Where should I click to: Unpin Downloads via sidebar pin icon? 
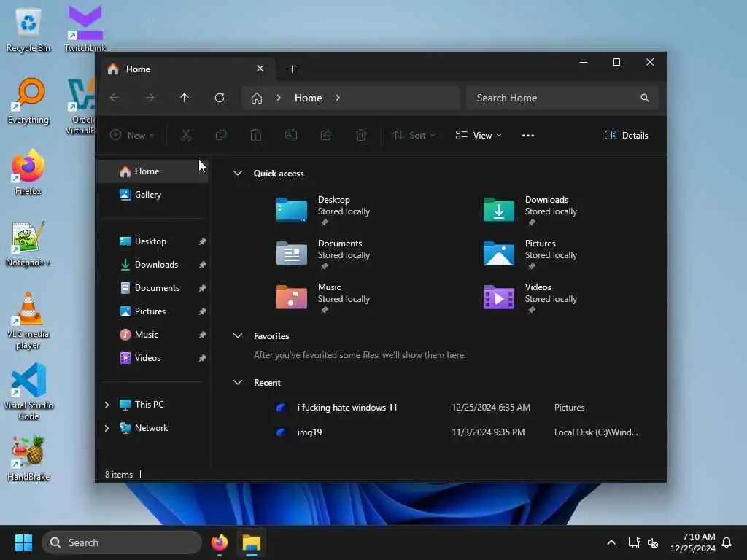pyautogui.click(x=203, y=265)
